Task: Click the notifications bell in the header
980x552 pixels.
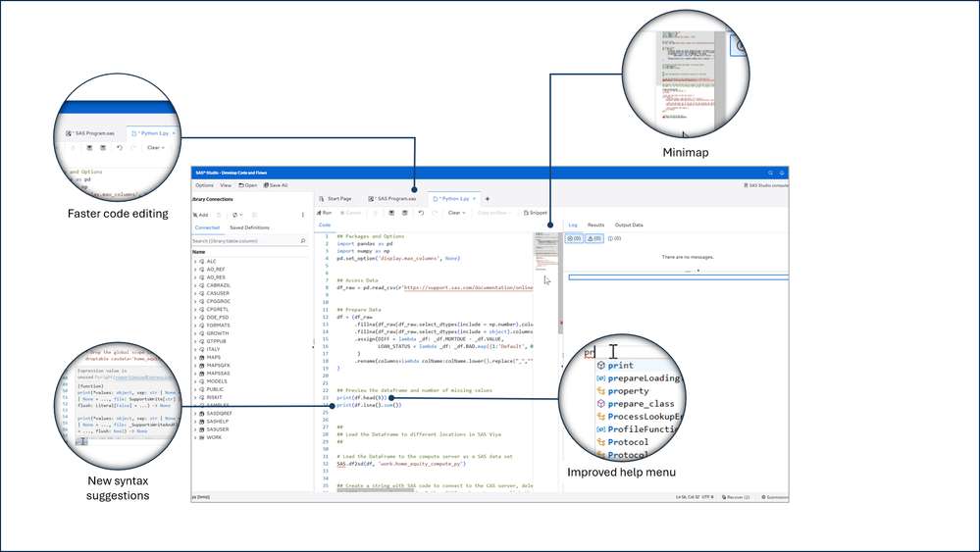Action: click(x=782, y=172)
